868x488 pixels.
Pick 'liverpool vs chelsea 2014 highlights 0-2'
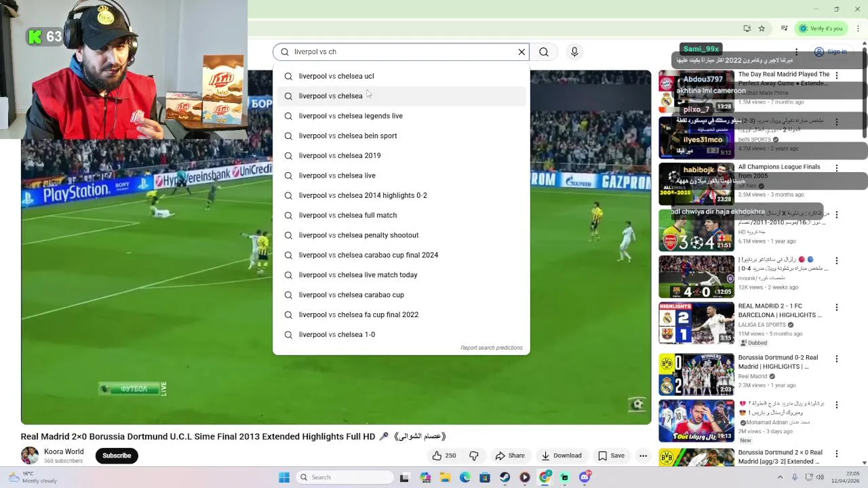pos(401,195)
